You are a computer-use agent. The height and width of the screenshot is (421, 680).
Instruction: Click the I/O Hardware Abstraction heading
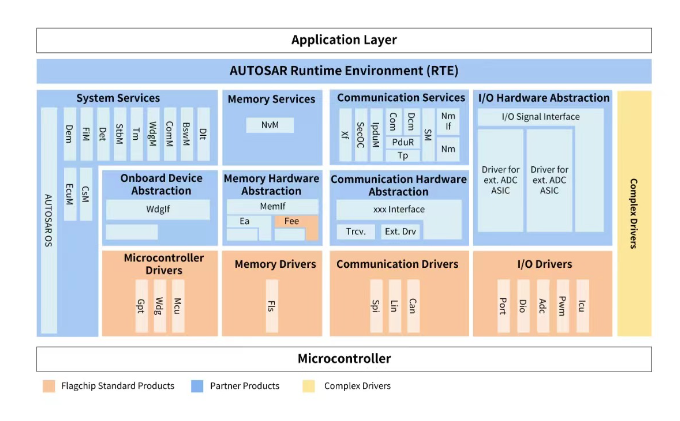(544, 98)
